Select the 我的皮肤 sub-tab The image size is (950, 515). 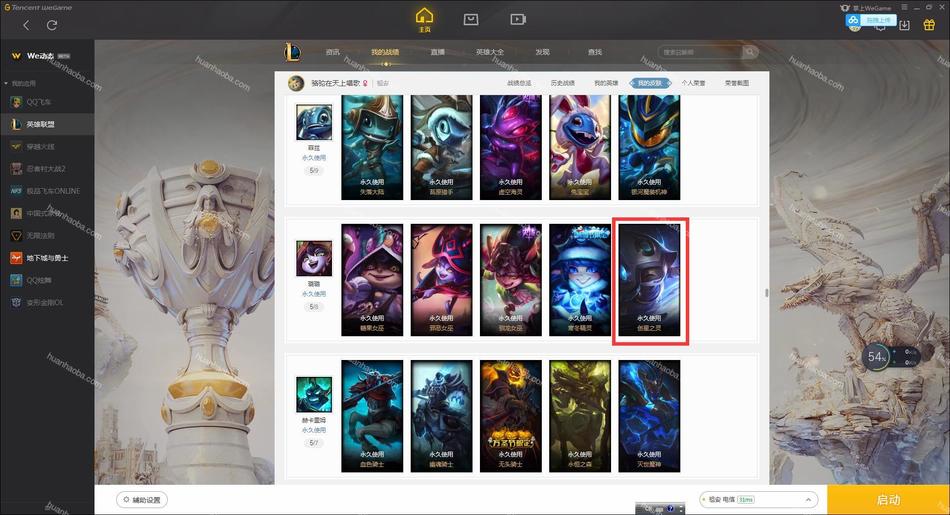pyautogui.click(x=649, y=83)
